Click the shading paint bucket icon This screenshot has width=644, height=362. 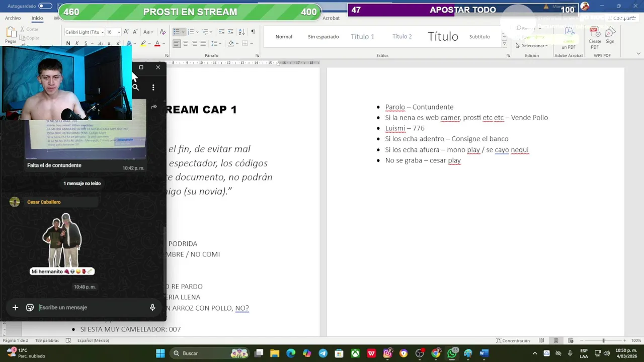(231, 44)
